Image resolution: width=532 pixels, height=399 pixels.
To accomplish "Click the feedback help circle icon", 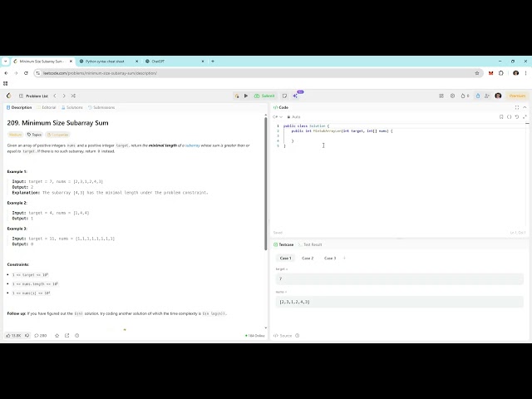I will point(77,336).
